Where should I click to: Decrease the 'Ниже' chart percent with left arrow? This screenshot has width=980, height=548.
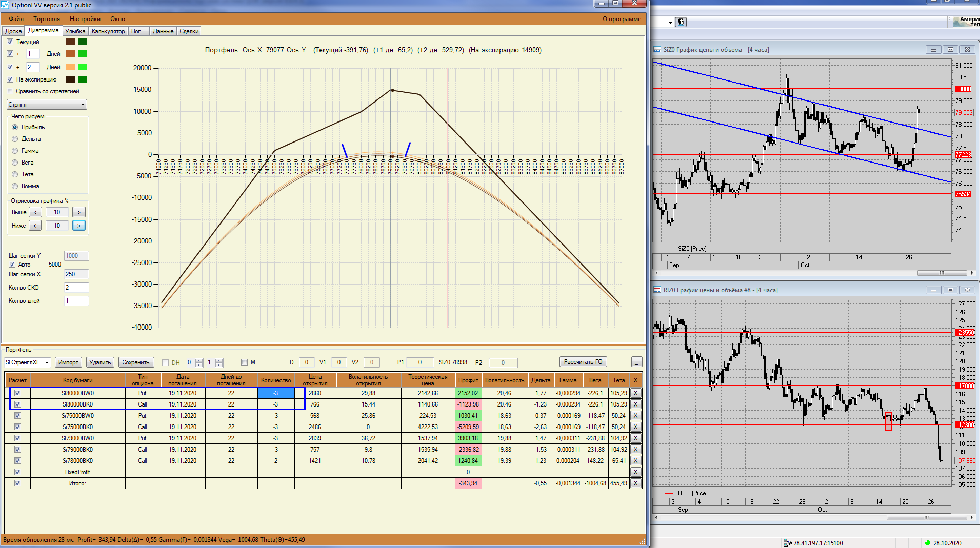[x=35, y=226]
